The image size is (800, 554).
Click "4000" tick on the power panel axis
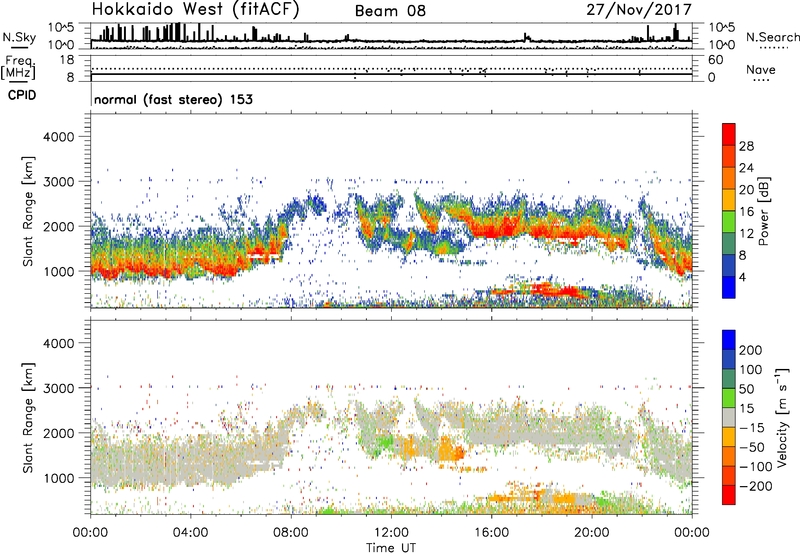click(58, 137)
